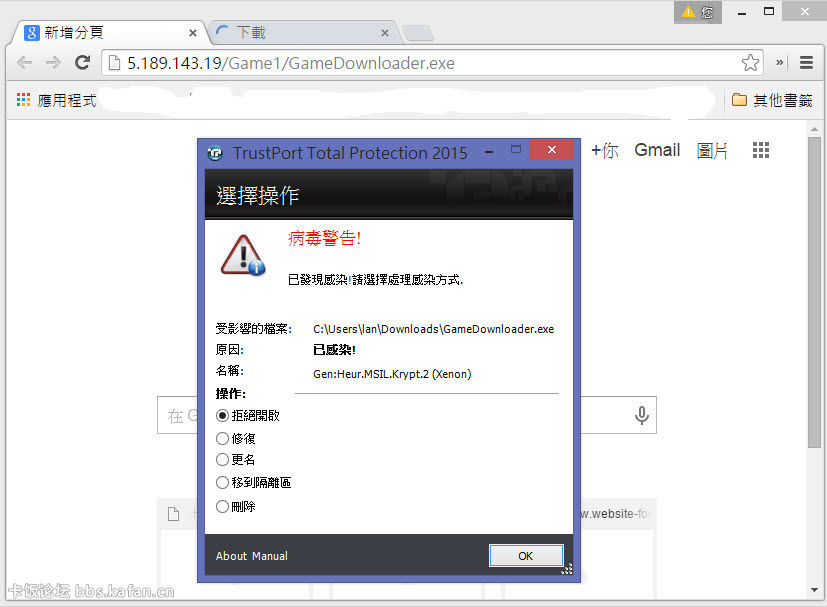Screen dimensions: 827x607
Task: Switch to the 新增分頁 tab
Action: click(x=110, y=33)
